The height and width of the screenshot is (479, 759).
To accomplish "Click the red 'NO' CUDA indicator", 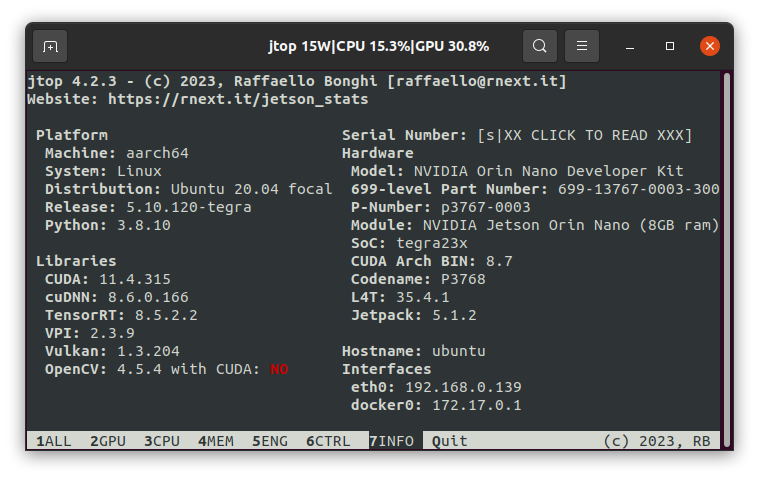I will point(279,369).
